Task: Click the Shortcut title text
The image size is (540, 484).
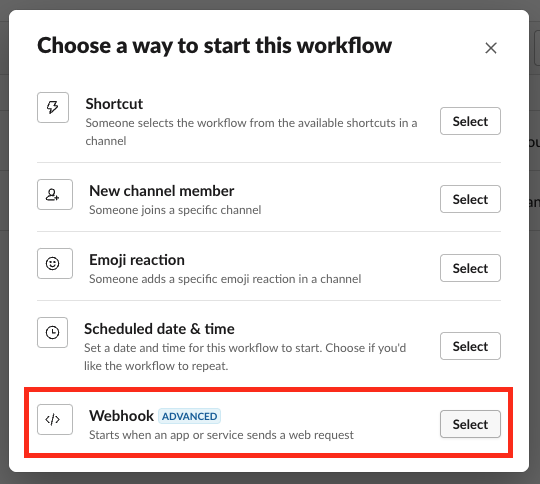Action: click(114, 104)
